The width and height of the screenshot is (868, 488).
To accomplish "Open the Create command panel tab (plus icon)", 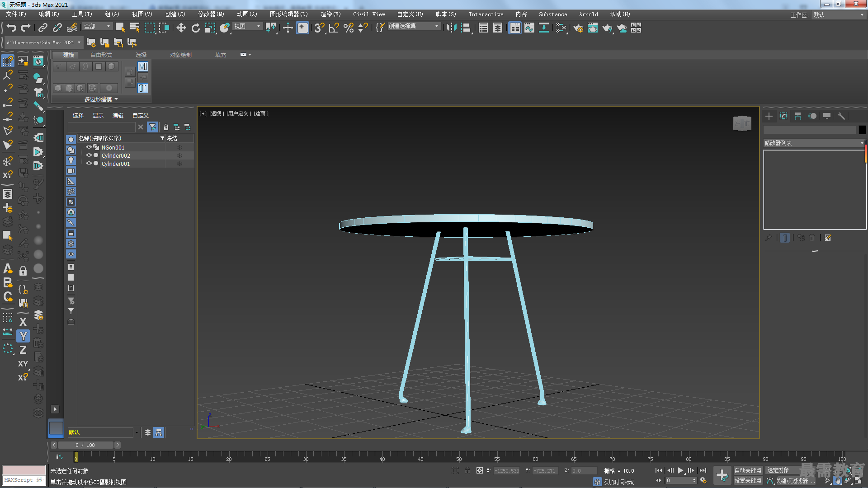I will point(769,116).
